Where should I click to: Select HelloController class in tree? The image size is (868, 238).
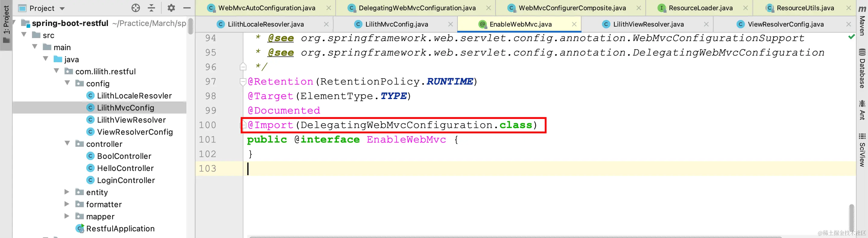pyautogui.click(x=125, y=169)
